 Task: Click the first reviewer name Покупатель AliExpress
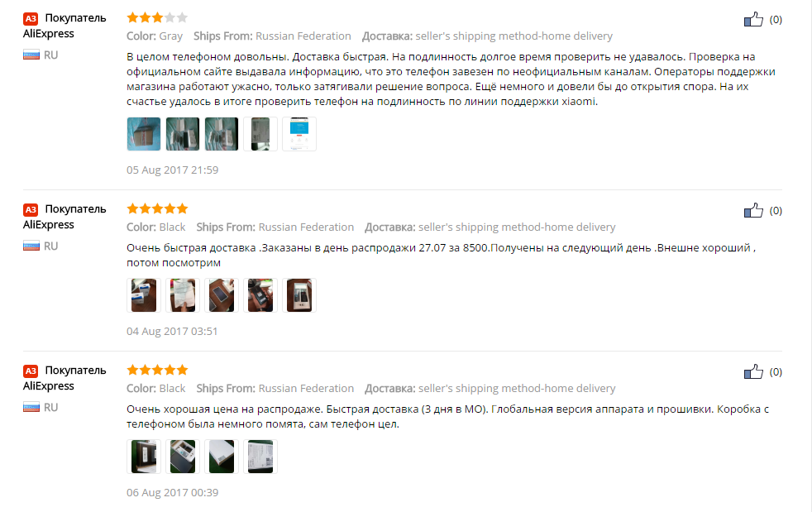[x=64, y=26]
